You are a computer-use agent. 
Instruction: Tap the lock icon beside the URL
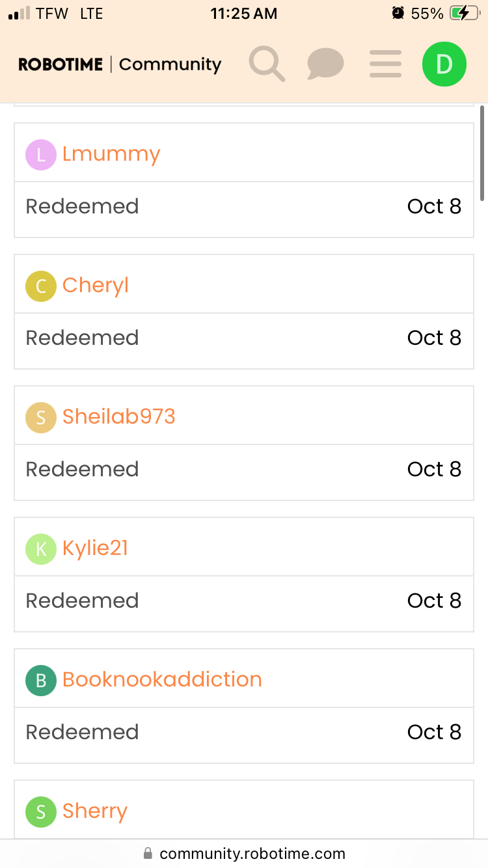[148, 853]
